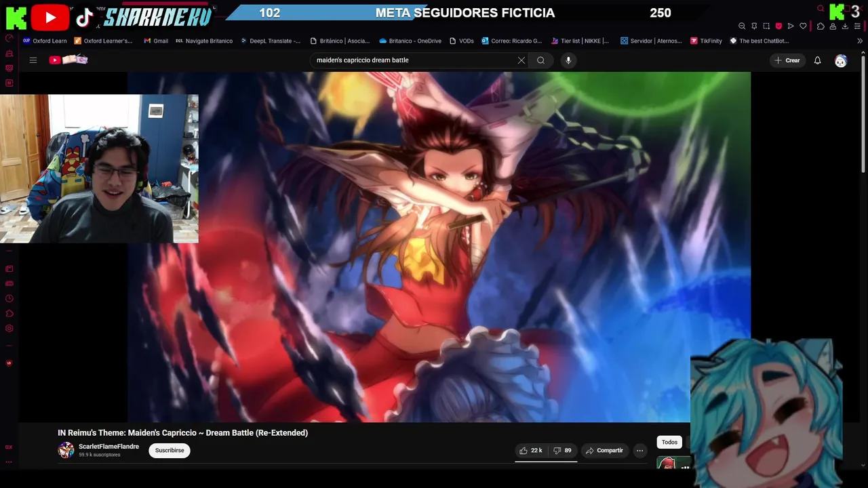Click the pin icon in browser toolbar
The image size is (868, 488).
pos(754,26)
